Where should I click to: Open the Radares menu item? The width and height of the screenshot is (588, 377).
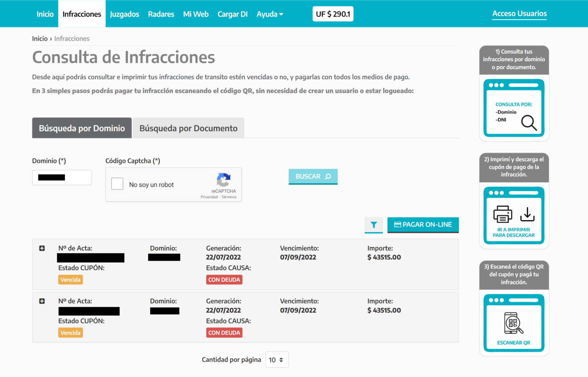(161, 14)
